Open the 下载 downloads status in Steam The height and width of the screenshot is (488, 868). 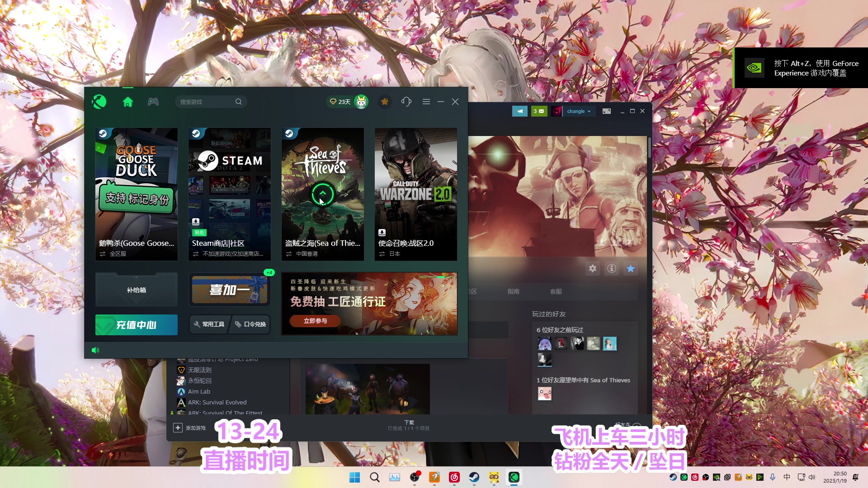409,425
